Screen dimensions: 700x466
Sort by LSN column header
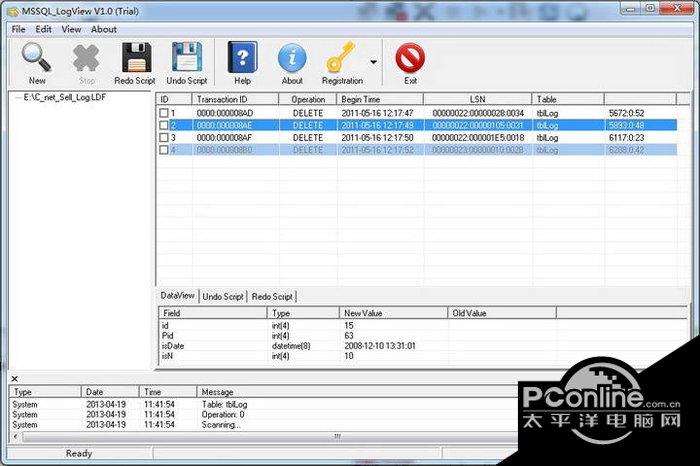[477, 99]
